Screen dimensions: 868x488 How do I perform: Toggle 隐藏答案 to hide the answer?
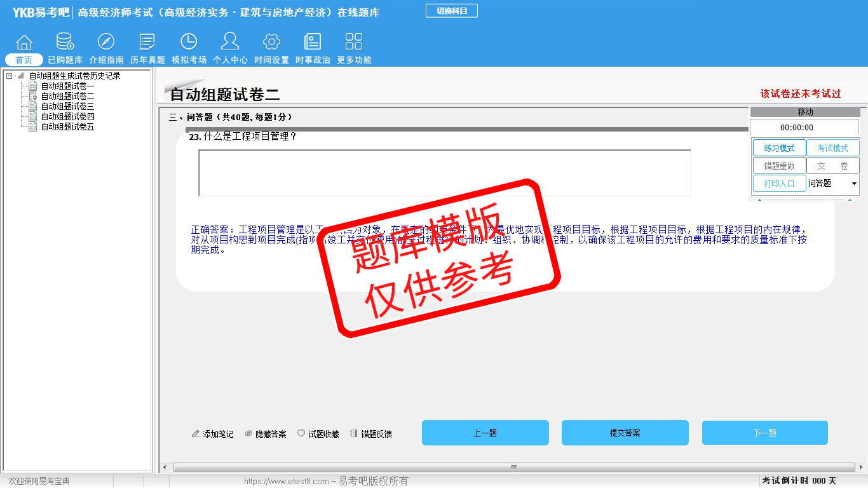(266, 434)
